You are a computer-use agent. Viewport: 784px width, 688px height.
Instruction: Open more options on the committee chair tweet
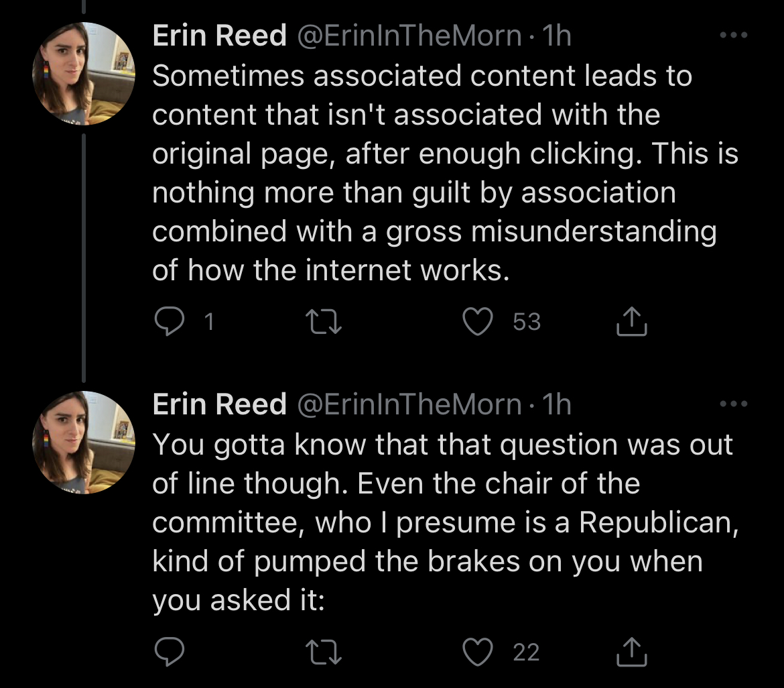[733, 404]
